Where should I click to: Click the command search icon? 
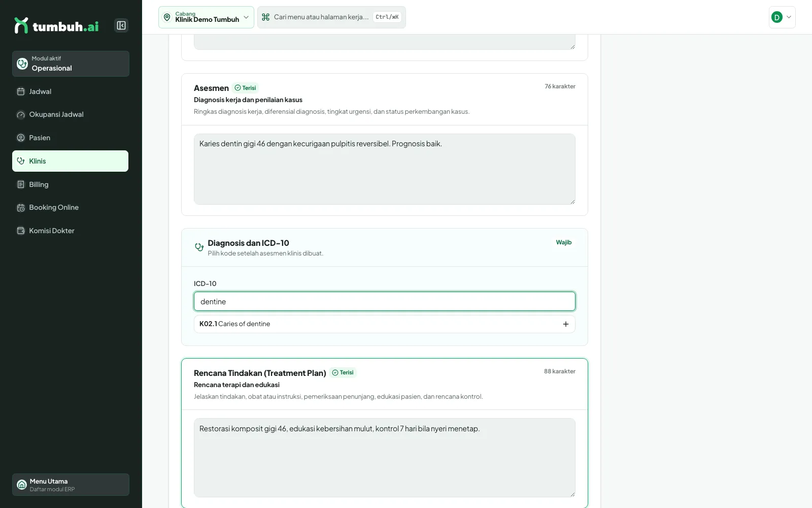[x=265, y=17]
